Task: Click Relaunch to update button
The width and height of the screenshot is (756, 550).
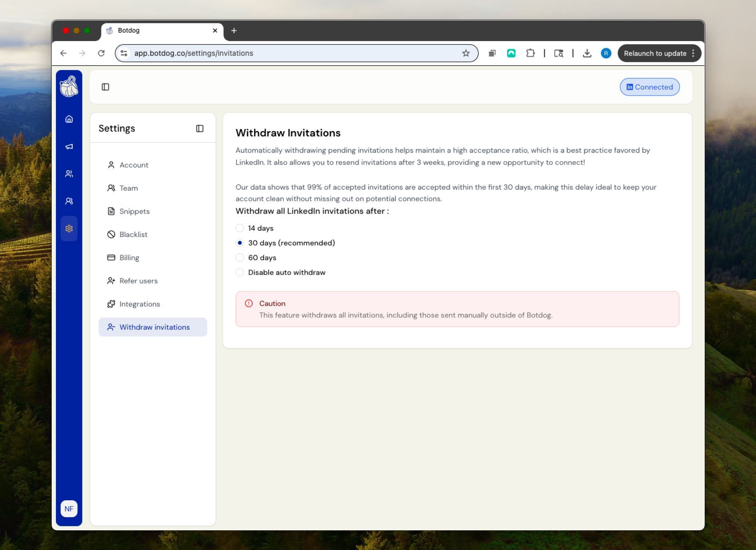Action: click(x=654, y=53)
